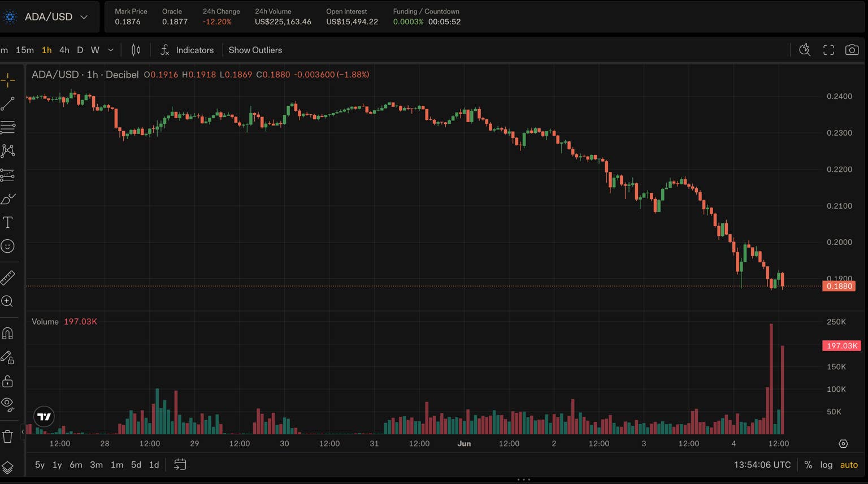The width and height of the screenshot is (868, 484).
Task: Open the Go to date calendar
Action: point(180,465)
